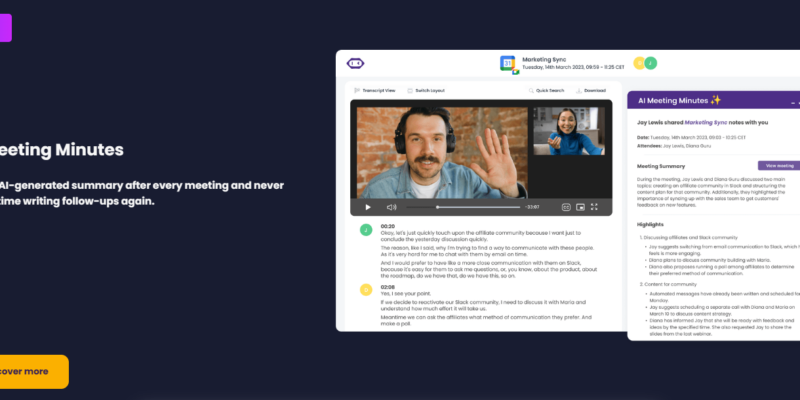Image resolution: width=800 pixels, height=400 pixels.
Task: Click transcript line "Yes, I see your point."
Action: [x=406, y=293]
